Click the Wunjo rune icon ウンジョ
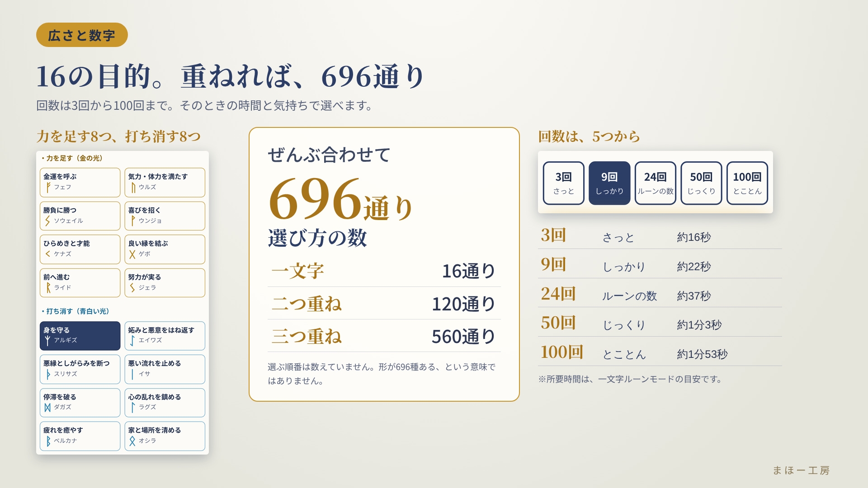Screen dimensions: 868x488 (132, 221)
